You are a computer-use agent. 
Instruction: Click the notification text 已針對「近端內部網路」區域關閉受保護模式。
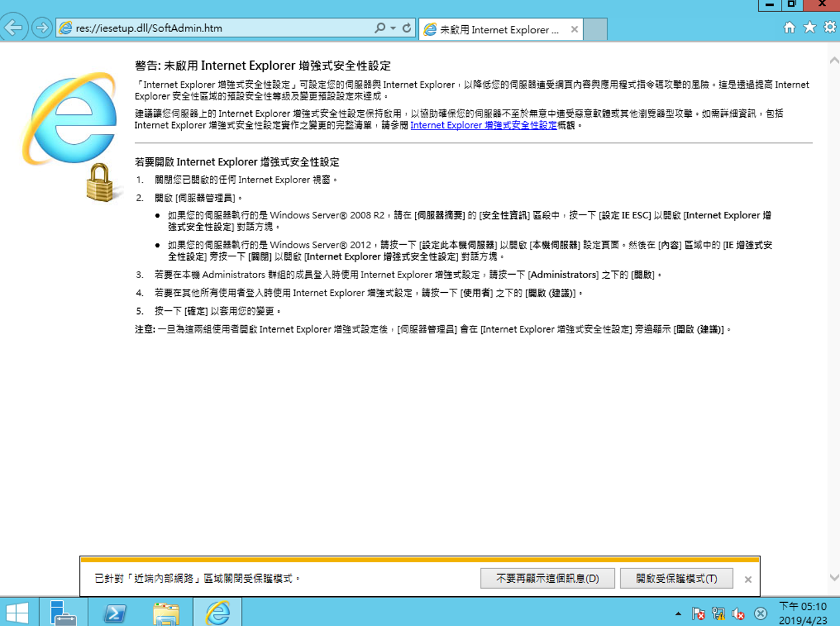coord(199,579)
